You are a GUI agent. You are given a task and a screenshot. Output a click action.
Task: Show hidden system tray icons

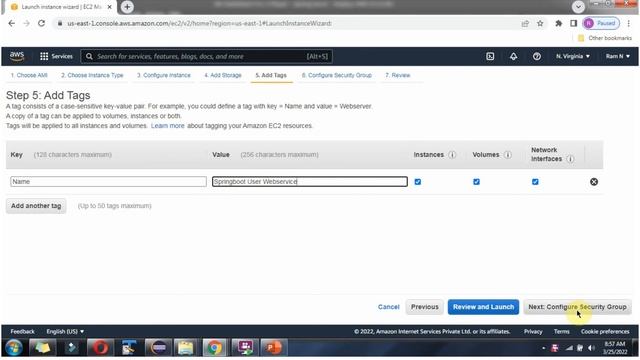pos(544,348)
